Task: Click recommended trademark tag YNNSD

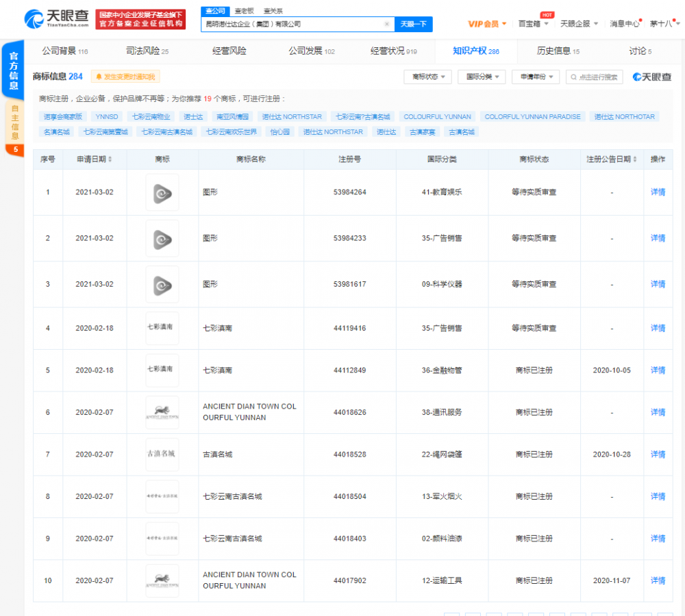Action: click(x=107, y=117)
